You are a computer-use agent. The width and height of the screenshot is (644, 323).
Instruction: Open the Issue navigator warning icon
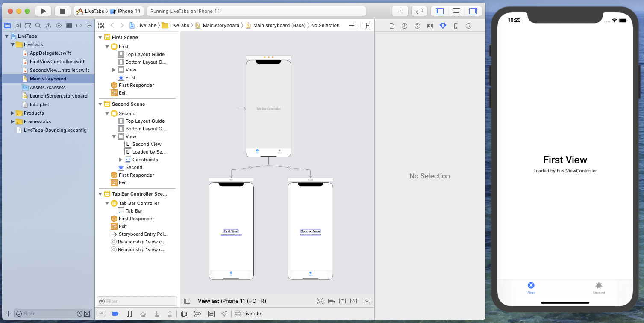(48, 25)
